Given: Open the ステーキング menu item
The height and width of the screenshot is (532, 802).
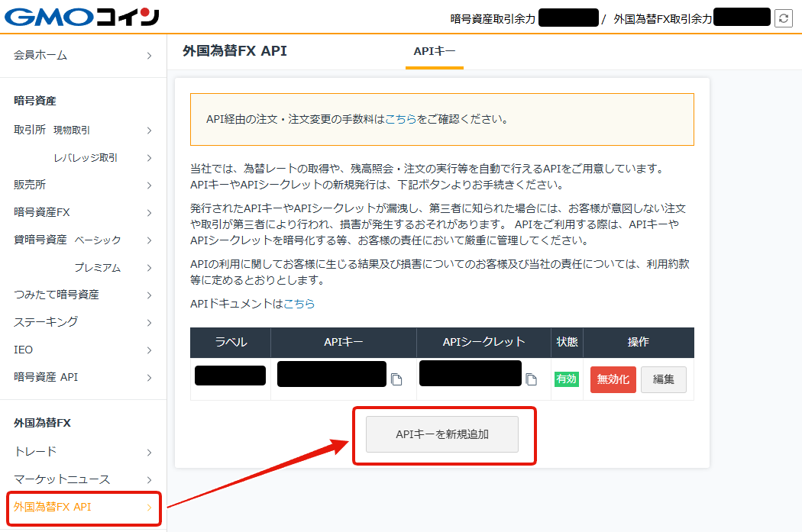Looking at the screenshot, I should pos(82,322).
